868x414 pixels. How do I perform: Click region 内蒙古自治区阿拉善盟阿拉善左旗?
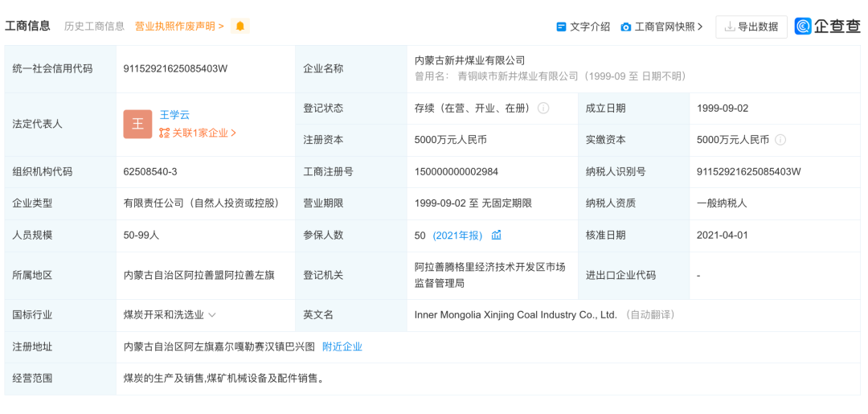(199, 275)
